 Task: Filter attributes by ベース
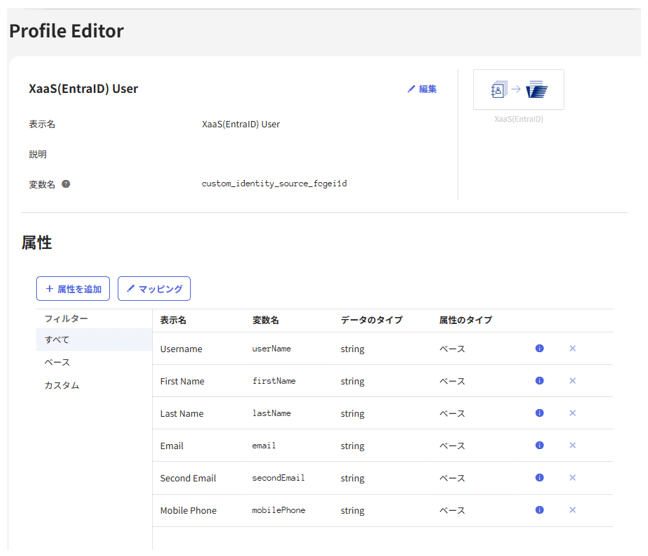click(57, 362)
